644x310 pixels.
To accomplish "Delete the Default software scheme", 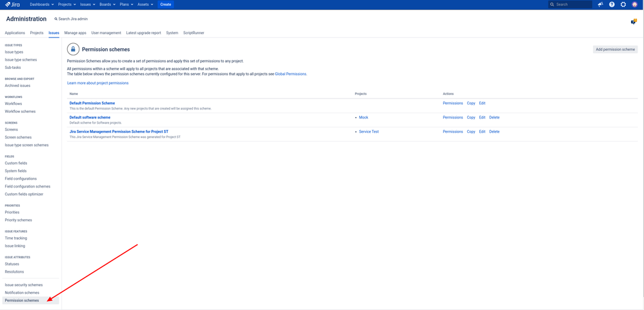I will [494, 117].
